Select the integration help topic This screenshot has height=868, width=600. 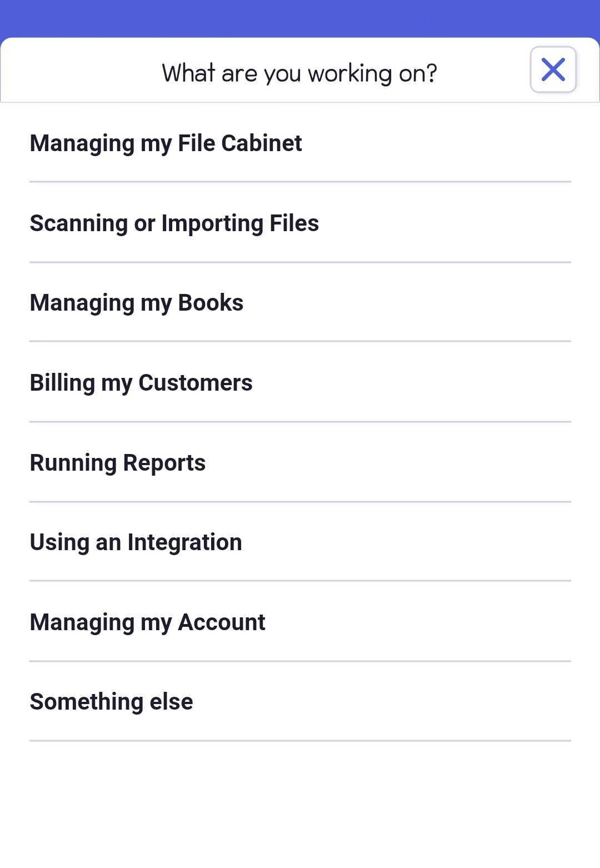click(x=300, y=542)
